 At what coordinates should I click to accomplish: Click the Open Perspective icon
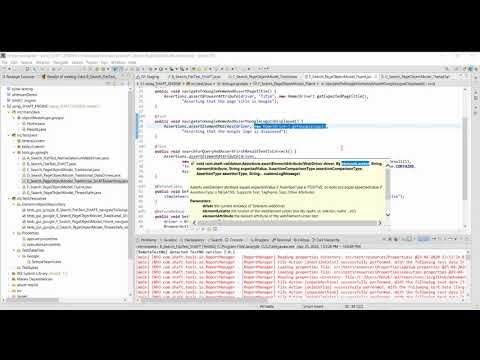click(465, 69)
